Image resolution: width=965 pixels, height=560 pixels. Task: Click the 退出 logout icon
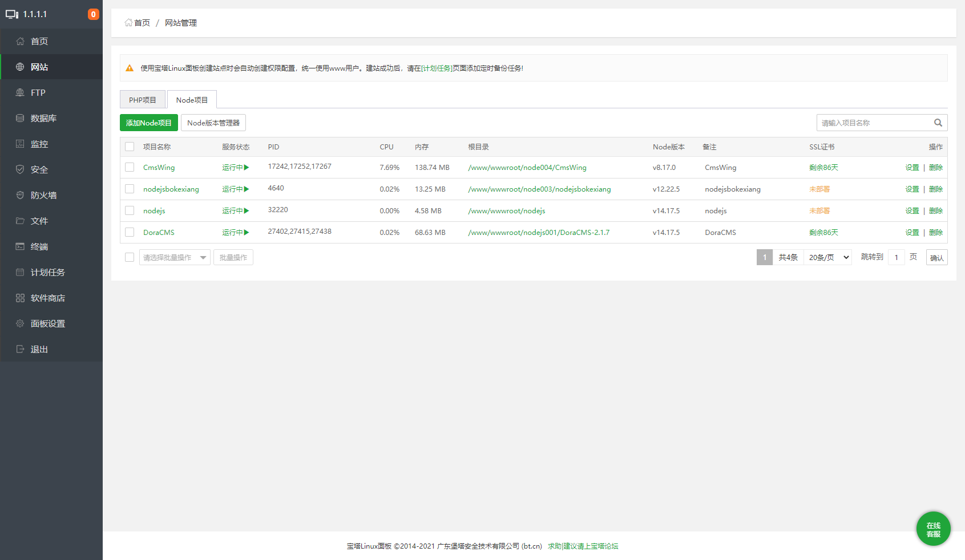pos(20,349)
